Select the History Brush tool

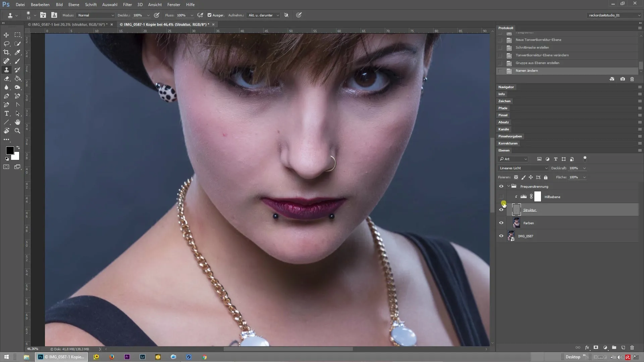[x=17, y=70]
